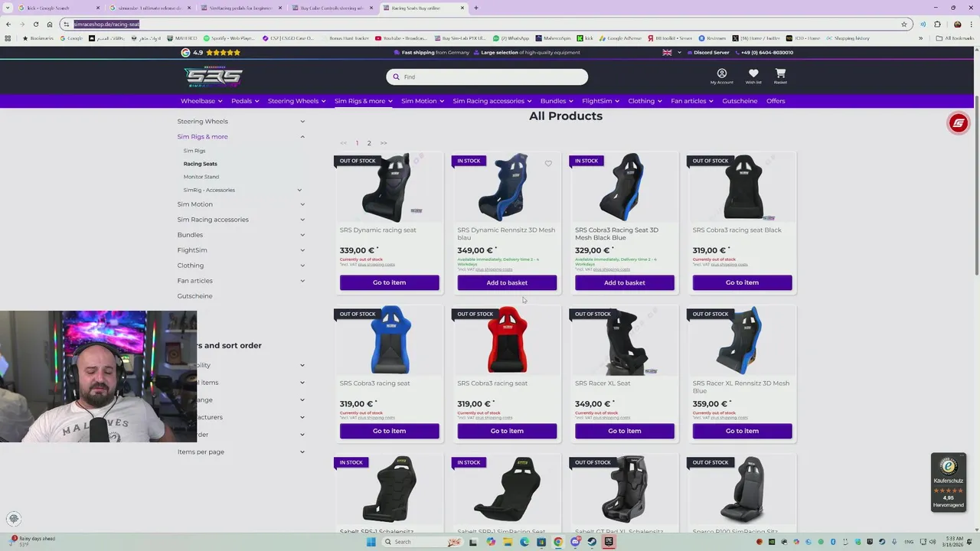Open the Offers page

coord(776,101)
